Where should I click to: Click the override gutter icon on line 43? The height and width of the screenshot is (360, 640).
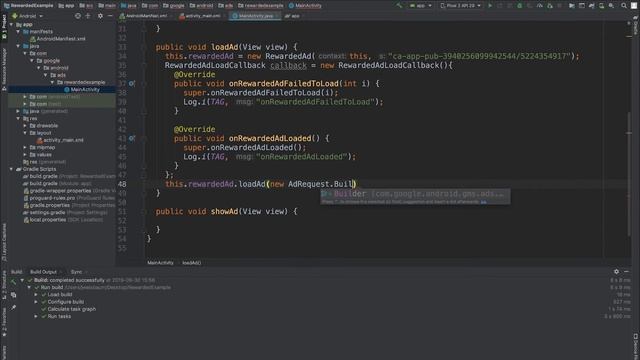(131, 138)
